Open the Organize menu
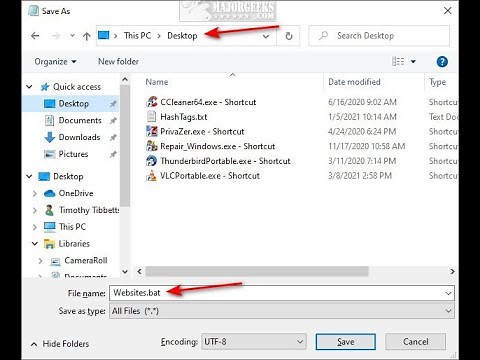Viewport: 480px width, 360px height. point(55,62)
